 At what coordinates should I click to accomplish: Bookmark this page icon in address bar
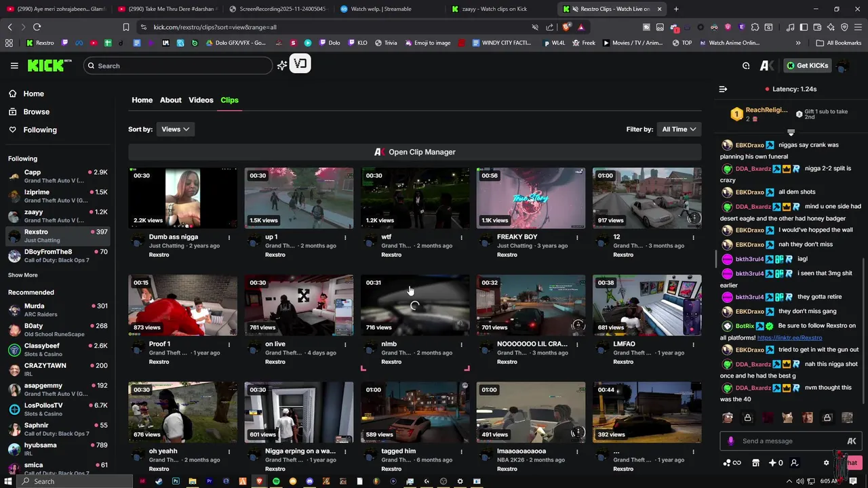125,27
